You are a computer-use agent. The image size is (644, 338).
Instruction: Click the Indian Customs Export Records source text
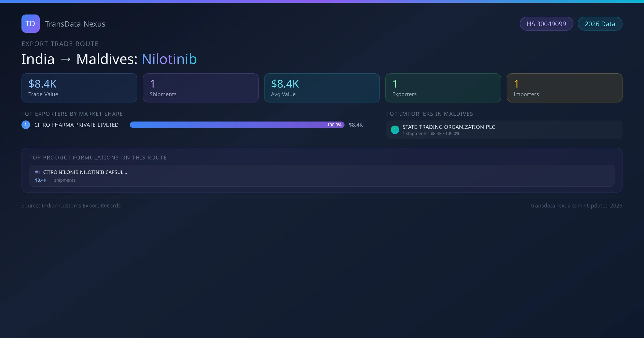81,205
